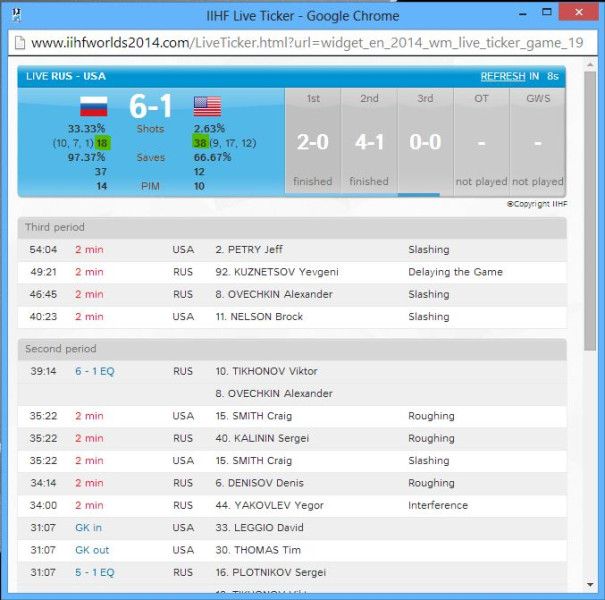Viewport: 605px width, 600px height.
Task: Click DENISOV Denis Roughing row
Action: pyautogui.click(x=292, y=483)
